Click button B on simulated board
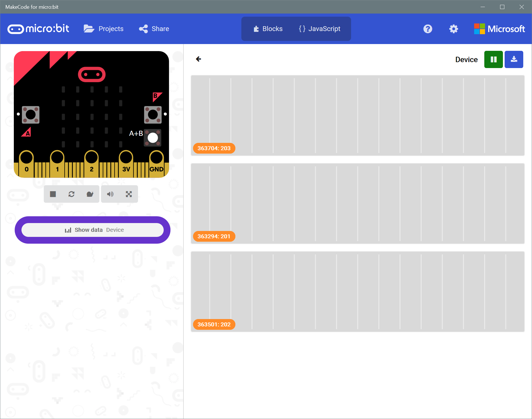The image size is (532, 419). point(153,115)
